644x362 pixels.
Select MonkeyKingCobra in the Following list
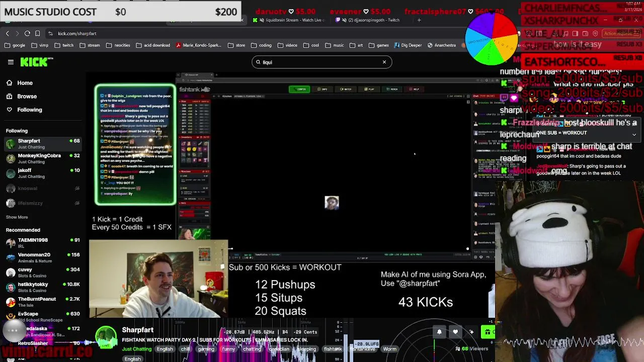[x=43, y=158]
